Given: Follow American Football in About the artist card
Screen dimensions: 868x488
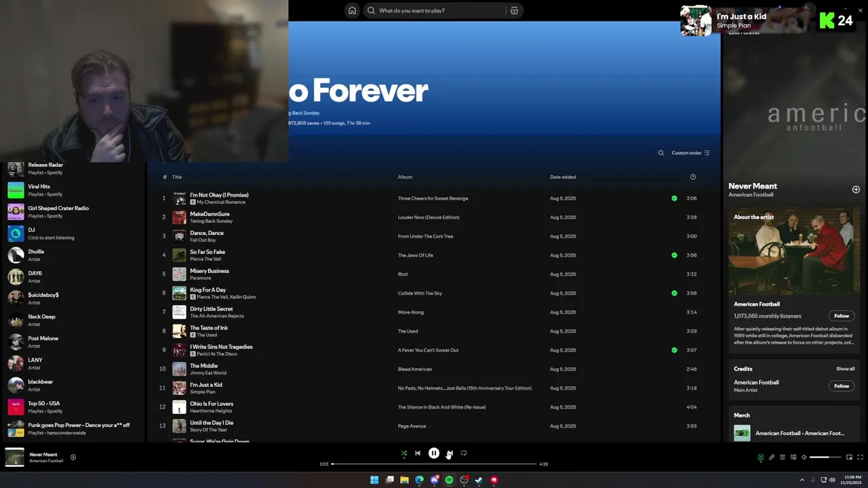Looking at the screenshot, I should click(842, 316).
